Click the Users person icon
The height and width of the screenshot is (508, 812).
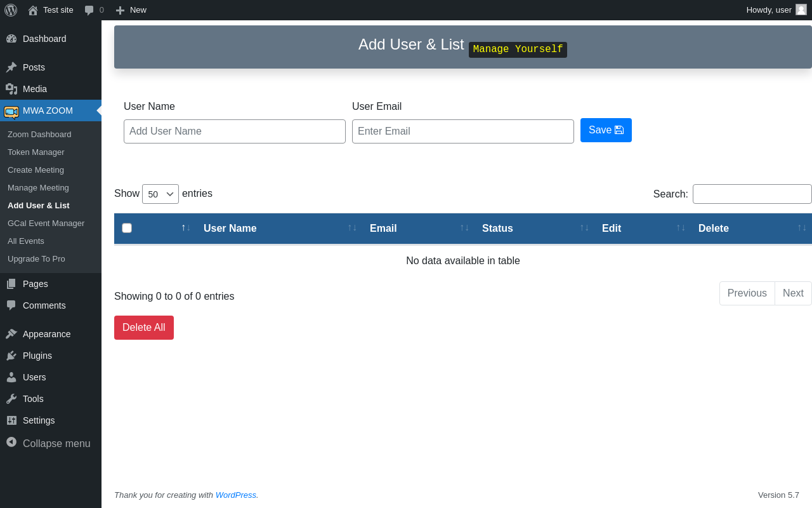pos(11,377)
